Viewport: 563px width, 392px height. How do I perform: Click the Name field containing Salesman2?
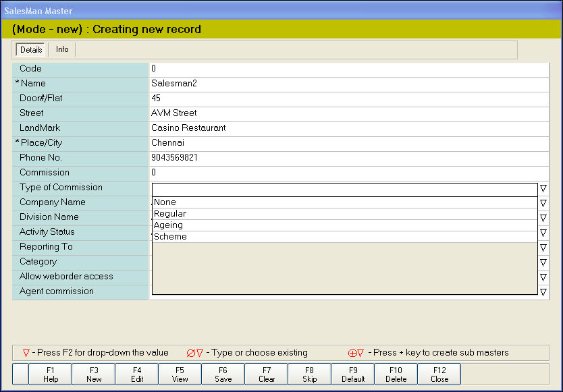(x=349, y=84)
